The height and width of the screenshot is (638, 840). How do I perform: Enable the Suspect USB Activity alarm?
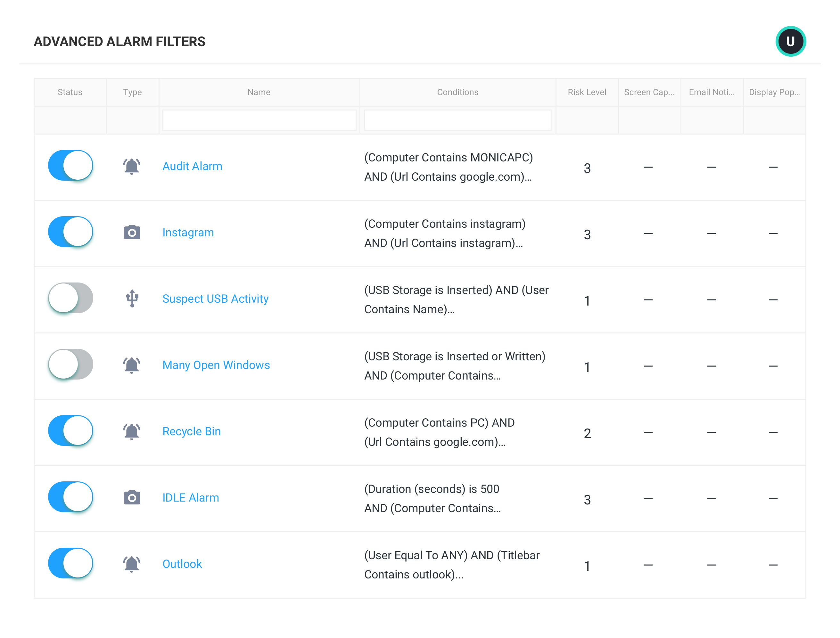[x=70, y=299]
